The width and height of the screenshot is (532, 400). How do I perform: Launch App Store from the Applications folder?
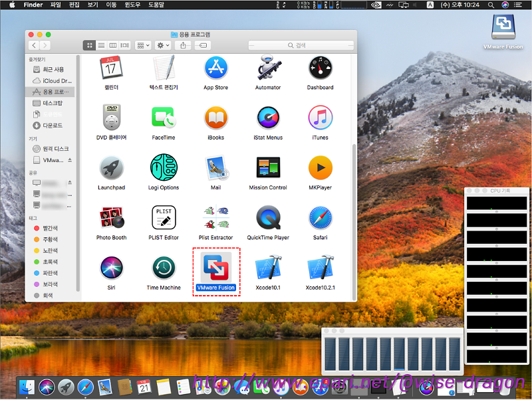215,68
